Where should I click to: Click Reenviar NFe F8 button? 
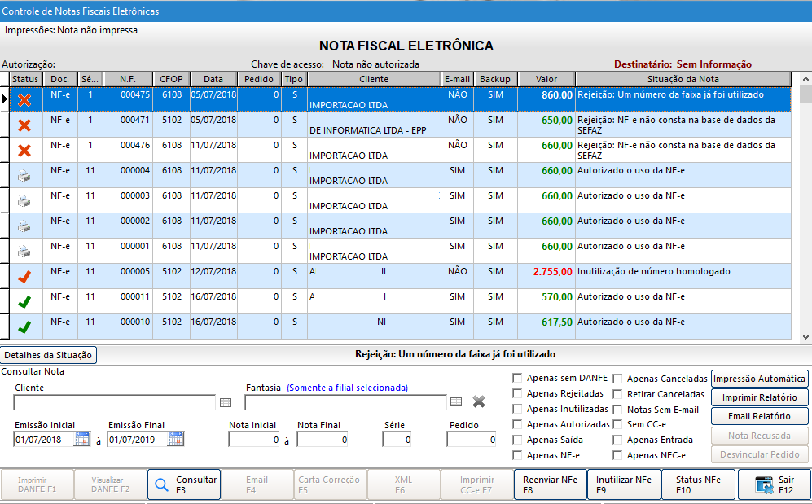pyautogui.click(x=550, y=484)
